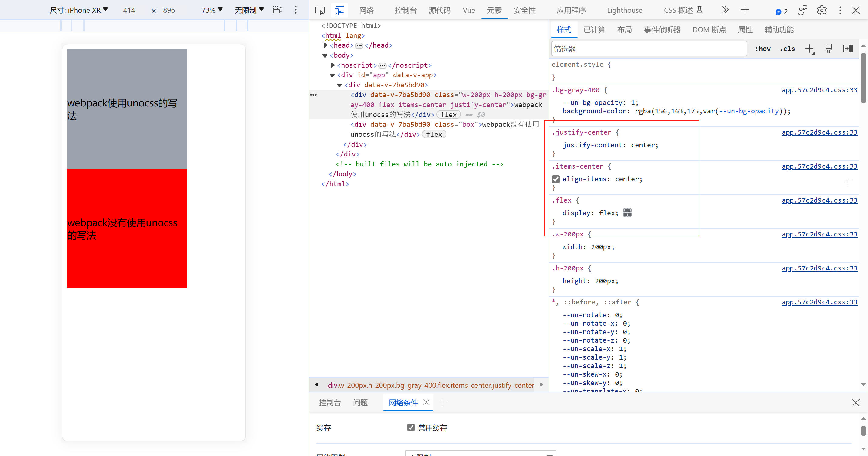The width and height of the screenshot is (868, 456).
Task: Uncheck the align-items center property
Action: (x=556, y=179)
